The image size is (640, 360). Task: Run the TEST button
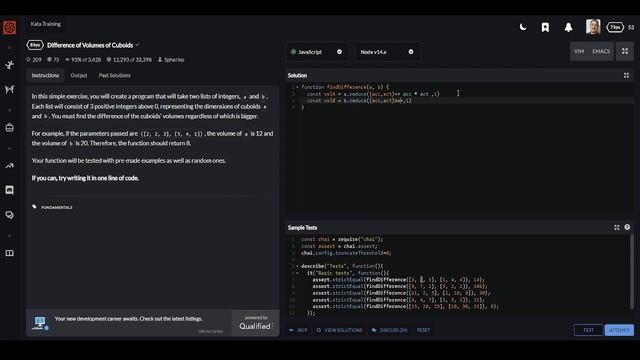pos(588,330)
